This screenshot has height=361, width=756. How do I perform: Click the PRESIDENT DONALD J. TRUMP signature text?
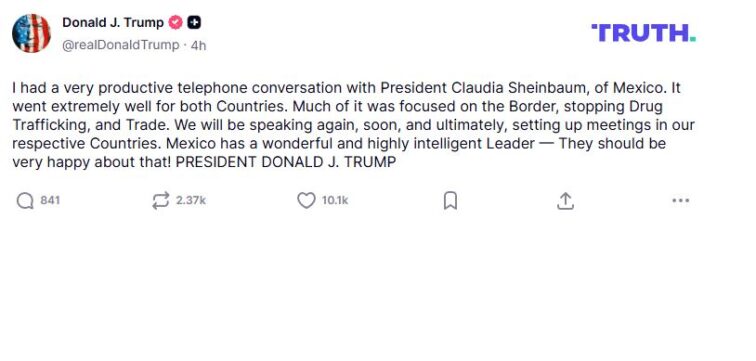point(285,162)
